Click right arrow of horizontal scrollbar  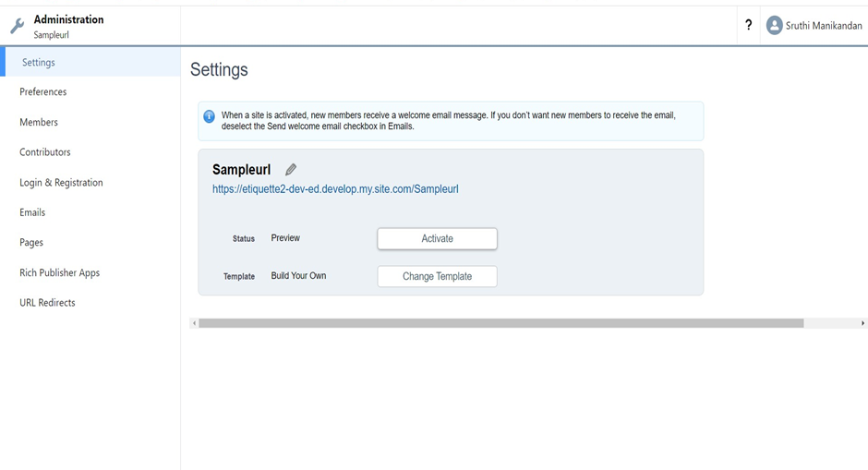click(862, 323)
